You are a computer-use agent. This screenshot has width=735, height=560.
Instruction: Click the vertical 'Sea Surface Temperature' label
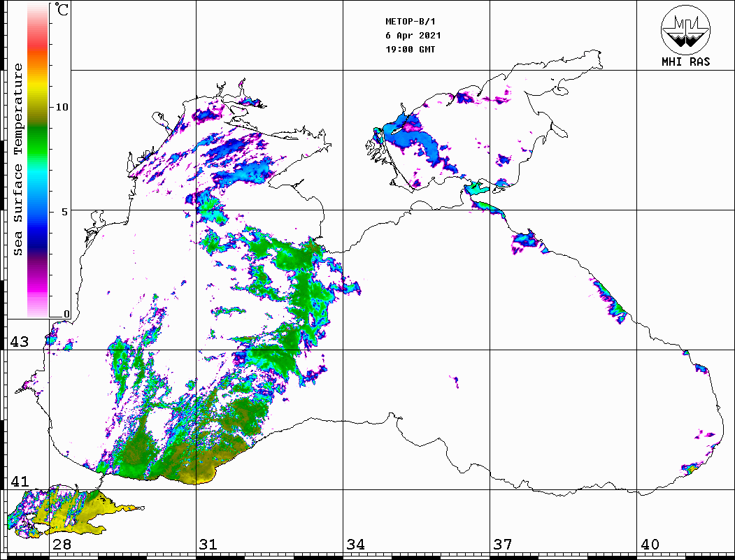pyautogui.click(x=17, y=160)
